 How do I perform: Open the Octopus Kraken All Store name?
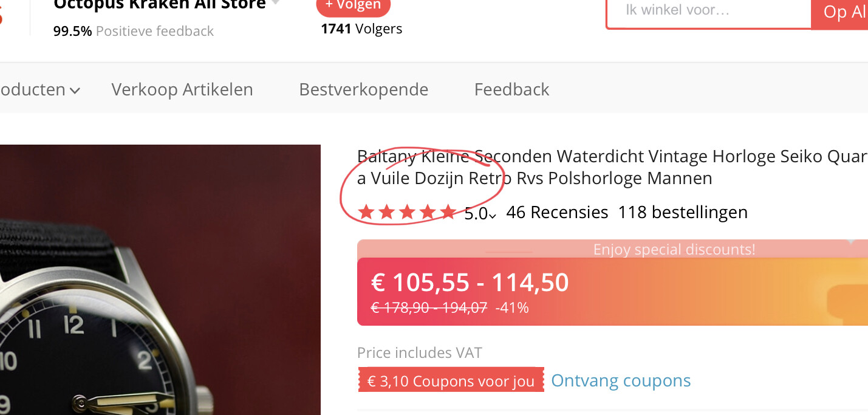(160, 5)
